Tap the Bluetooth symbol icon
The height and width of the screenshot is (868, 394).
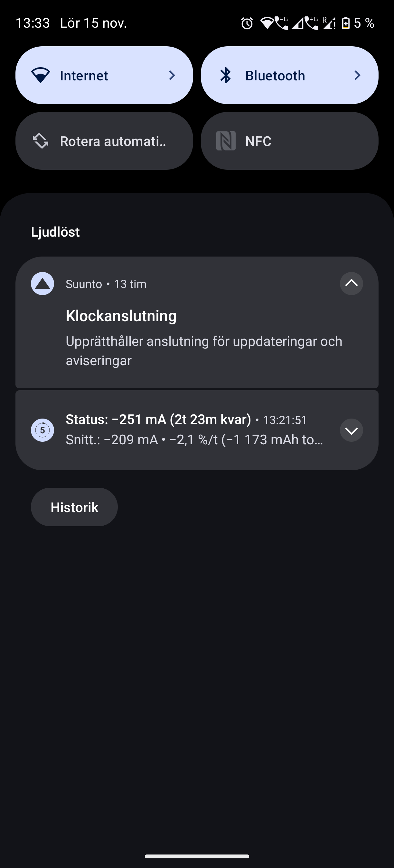tap(226, 75)
